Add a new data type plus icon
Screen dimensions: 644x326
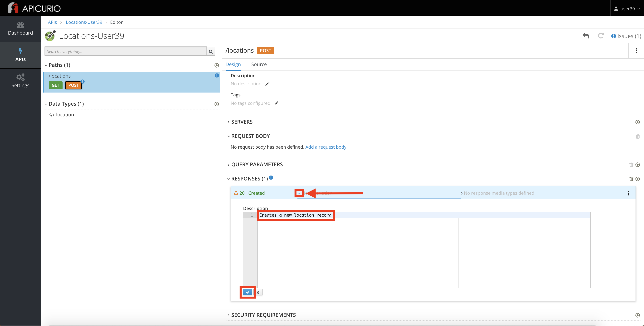[x=217, y=104]
